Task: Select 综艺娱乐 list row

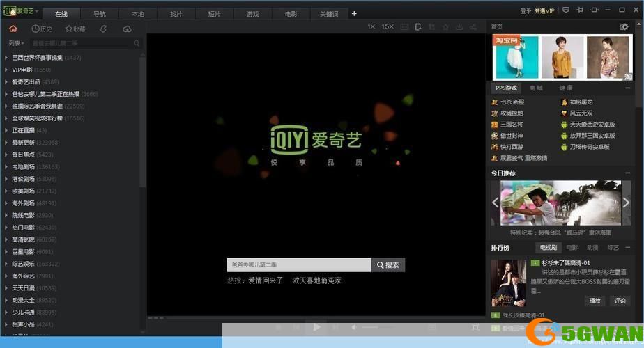Action: [x=72, y=264]
